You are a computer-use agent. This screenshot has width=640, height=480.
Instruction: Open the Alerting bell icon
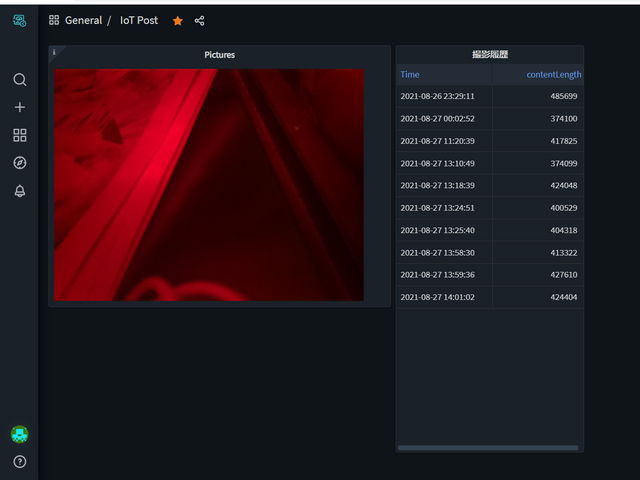[x=19, y=191]
